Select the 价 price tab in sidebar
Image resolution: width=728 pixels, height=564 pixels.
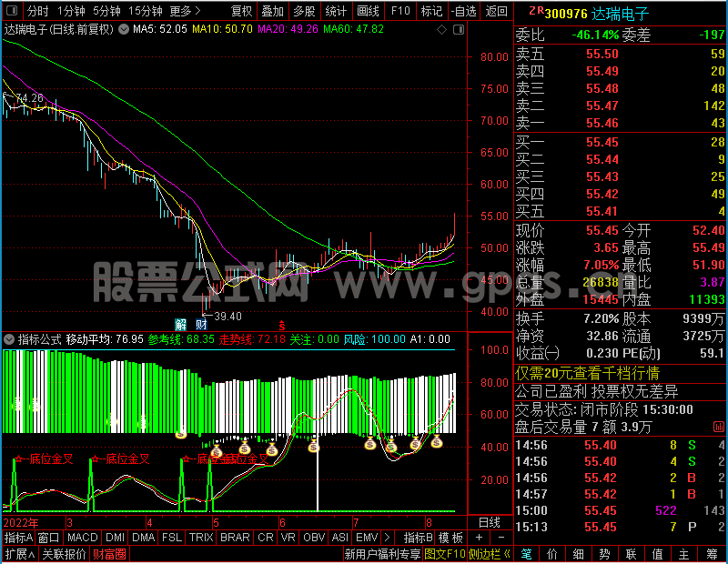[552, 554]
